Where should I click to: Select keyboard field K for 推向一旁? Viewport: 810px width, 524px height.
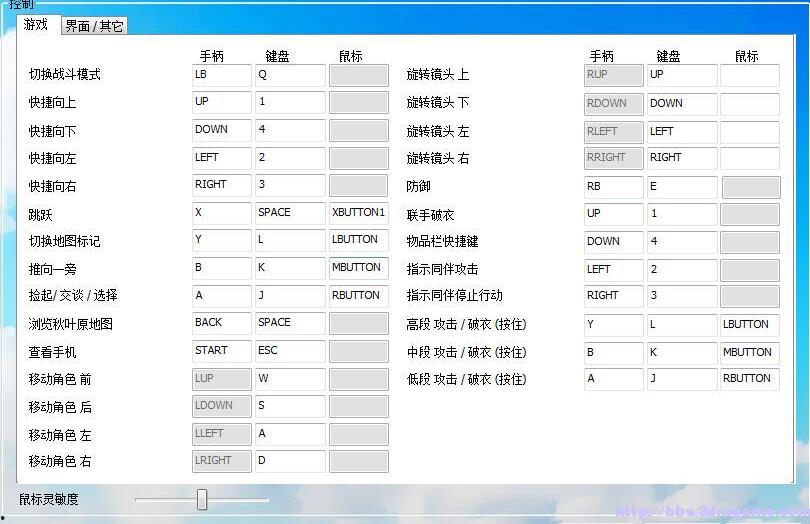290,268
